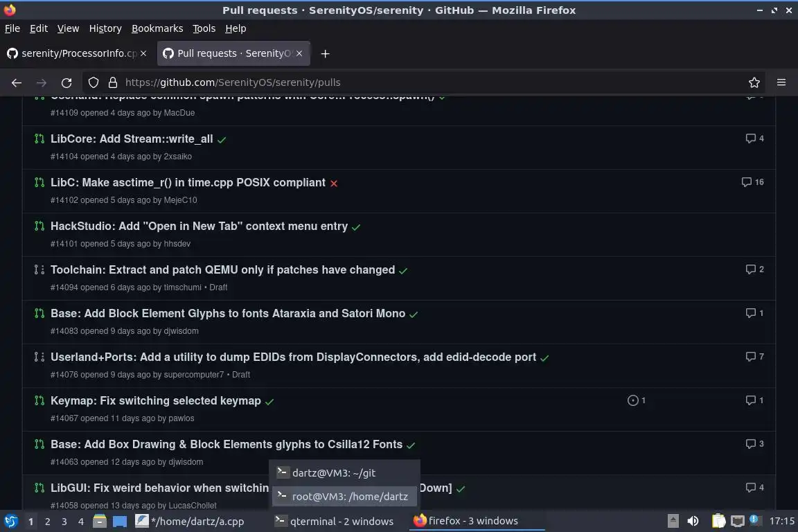The image size is (798, 532).
Task: Click green check status on Keymap PR
Action: point(269,402)
